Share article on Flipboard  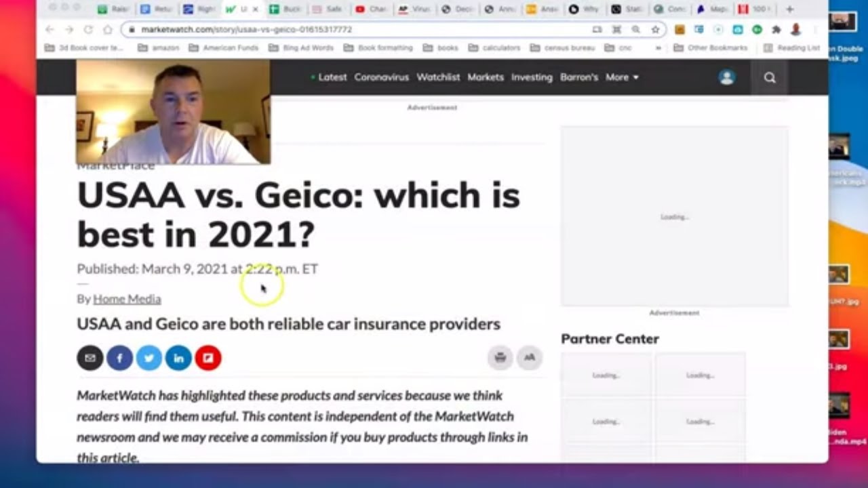coord(208,358)
